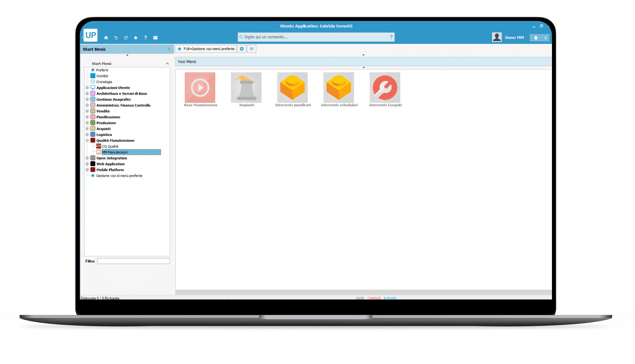The image size is (635, 364).
Task: Click F18 Gestione voci menù preferite button
Action: (x=206, y=49)
